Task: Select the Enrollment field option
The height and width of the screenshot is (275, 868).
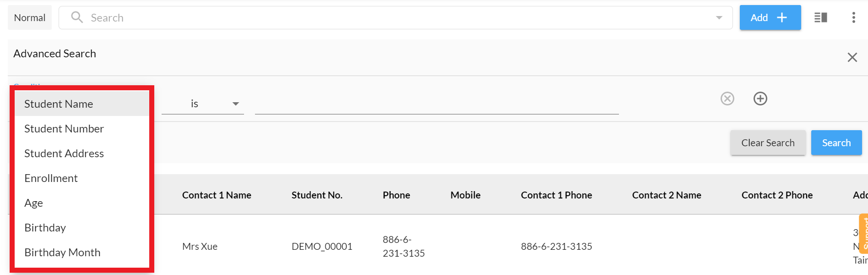Action: point(51,178)
